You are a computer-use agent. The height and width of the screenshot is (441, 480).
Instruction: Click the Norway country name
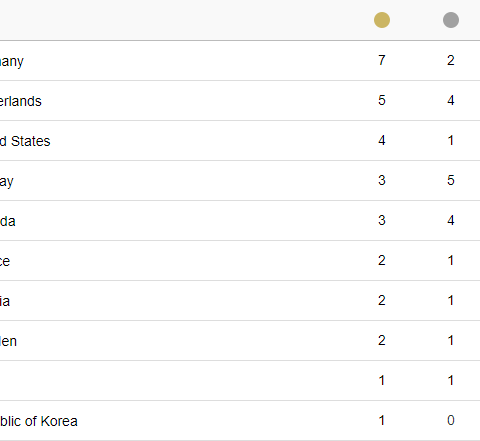tap(7, 182)
